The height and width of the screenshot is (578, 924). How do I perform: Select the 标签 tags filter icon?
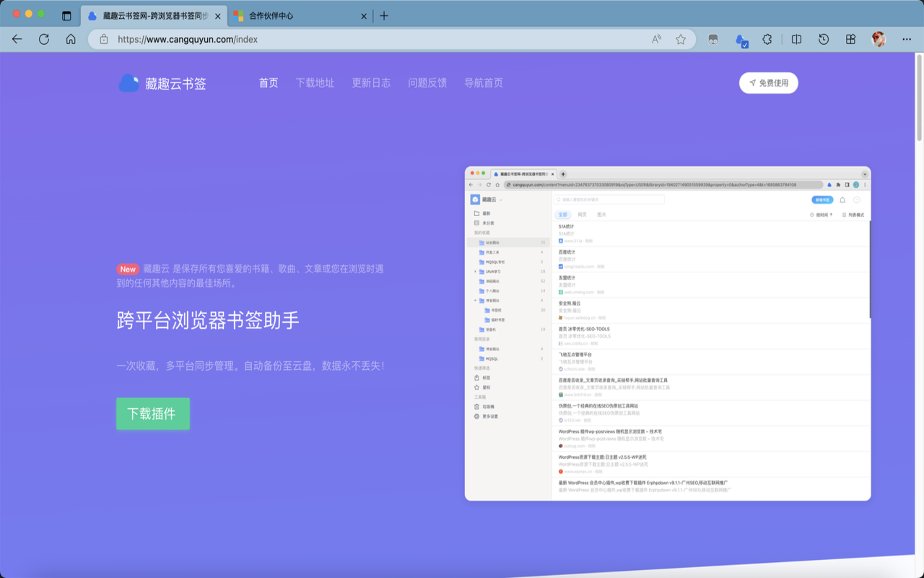point(478,376)
